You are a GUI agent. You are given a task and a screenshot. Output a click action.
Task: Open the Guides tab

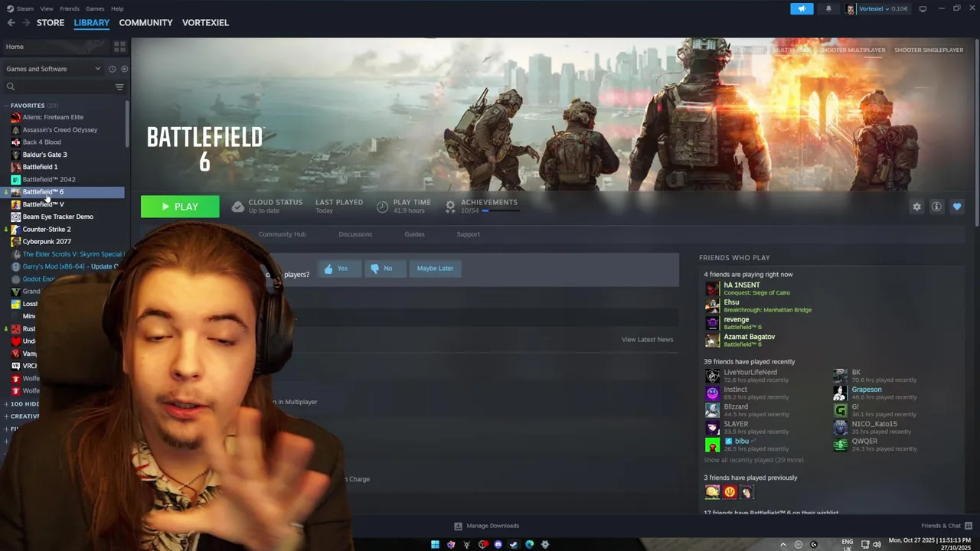(414, 234)
